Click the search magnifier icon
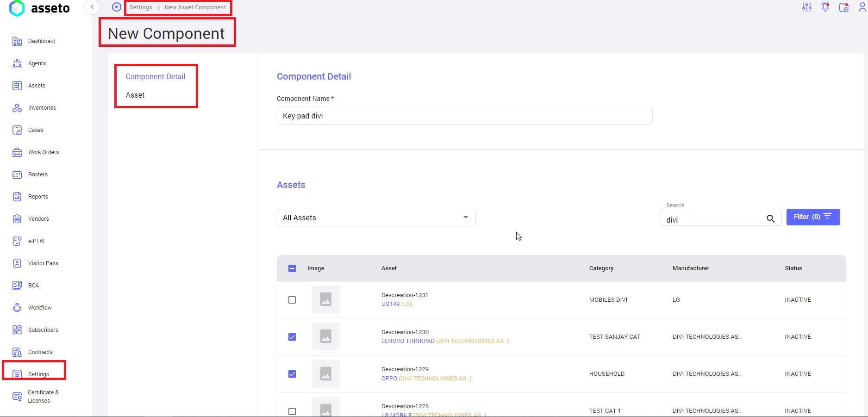 coord(770,218)
